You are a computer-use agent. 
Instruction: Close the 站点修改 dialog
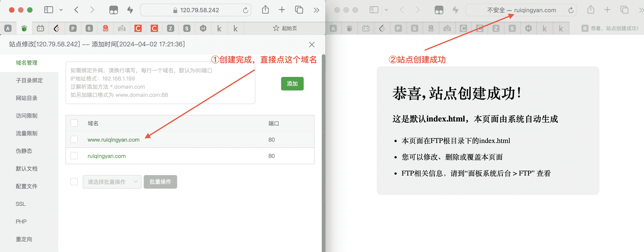(x=312, y=45)
